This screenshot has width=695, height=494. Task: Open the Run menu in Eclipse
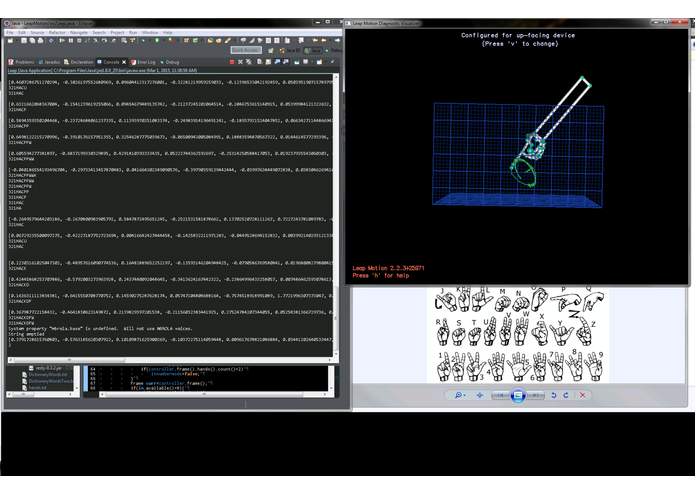pos(133,32)
